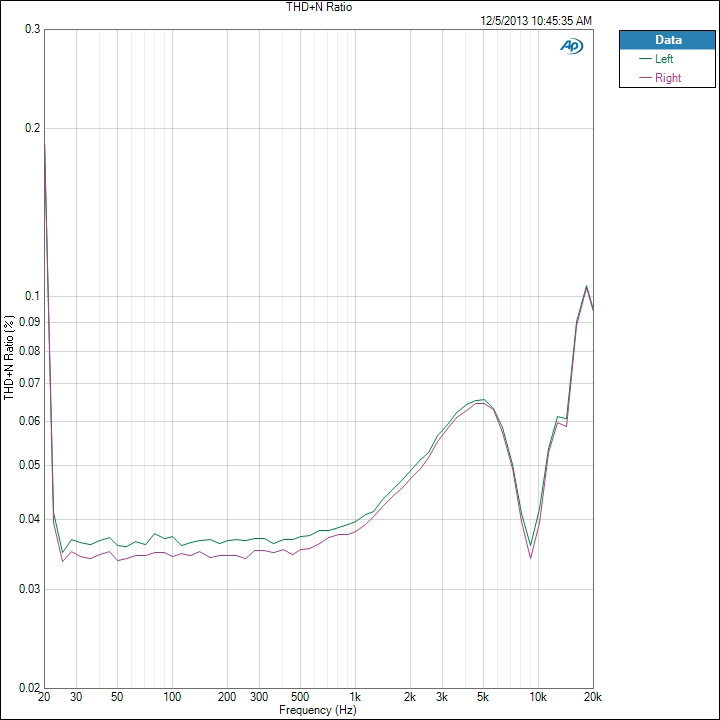
Task: Click the 1k tick on frequency axis
Action: coord(355,697)
